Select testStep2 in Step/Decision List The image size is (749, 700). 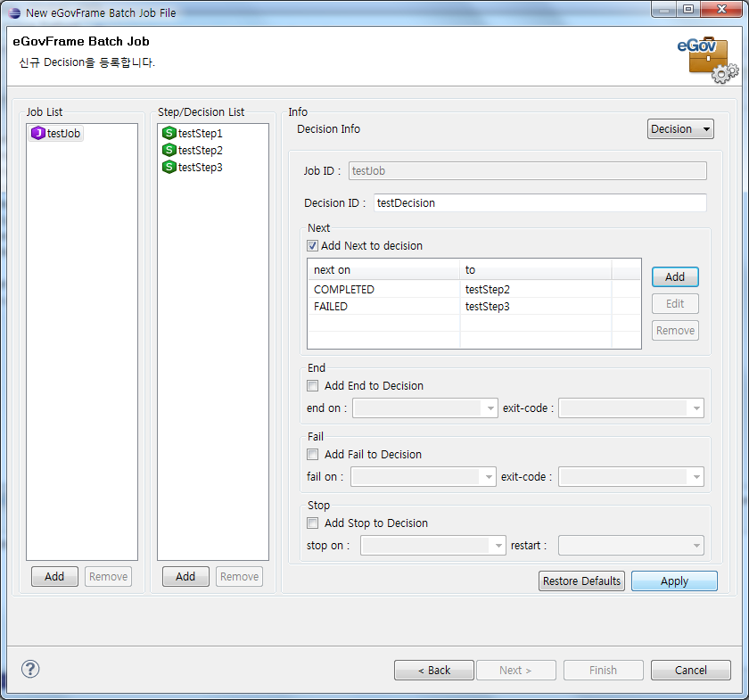click(193, 150)
